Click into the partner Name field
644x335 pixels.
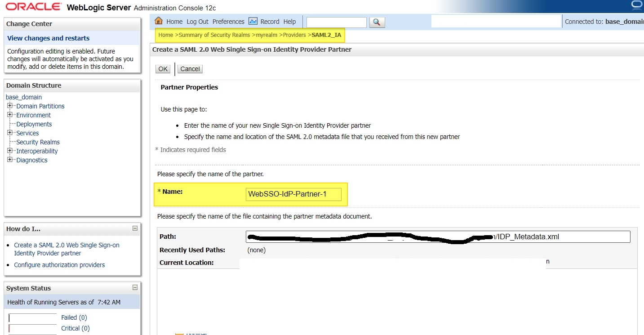(x=293, y=194)
